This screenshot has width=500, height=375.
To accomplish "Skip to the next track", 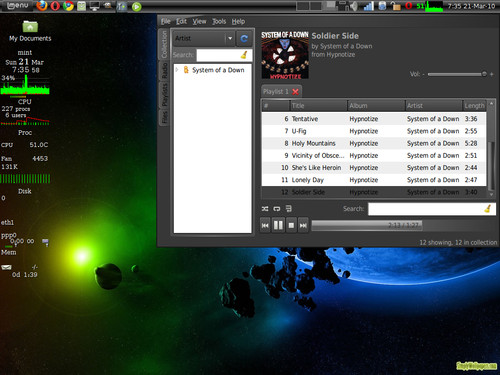I will 303,226.
